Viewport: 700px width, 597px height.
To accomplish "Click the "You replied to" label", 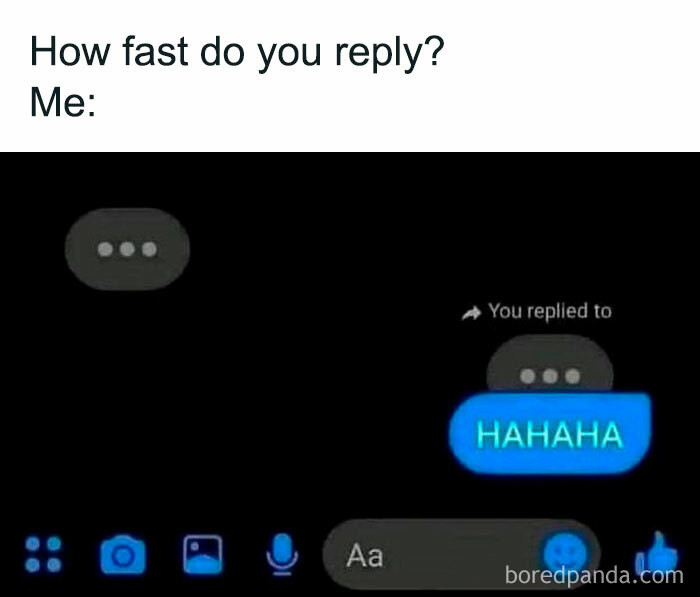I will (x=550, y=311).
